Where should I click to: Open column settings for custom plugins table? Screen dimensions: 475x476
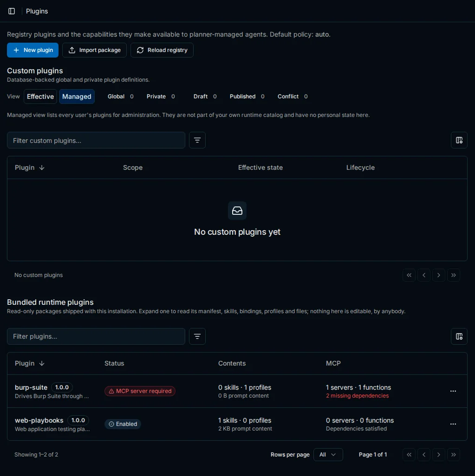459,140
